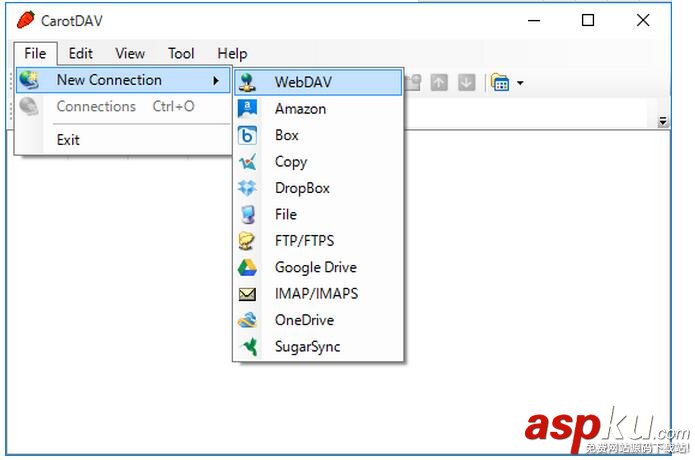Select the Google Drive connection type
Image resolution: width=695 pixels, height=460 pixels.
tap(318, 267)
